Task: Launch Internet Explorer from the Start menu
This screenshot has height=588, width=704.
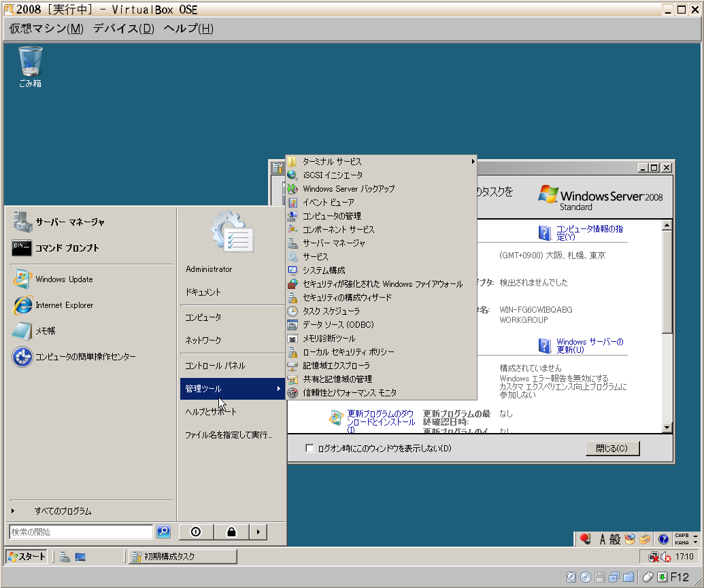Action: 92,305
